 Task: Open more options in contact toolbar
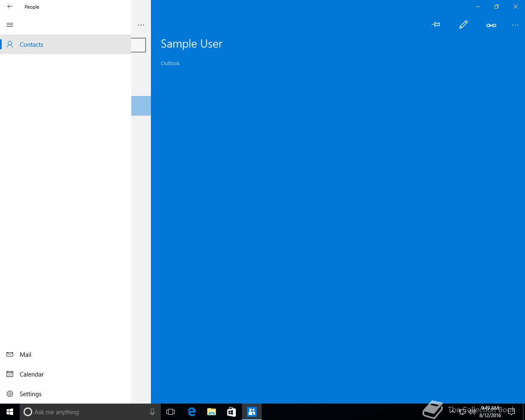click(515, 25)
